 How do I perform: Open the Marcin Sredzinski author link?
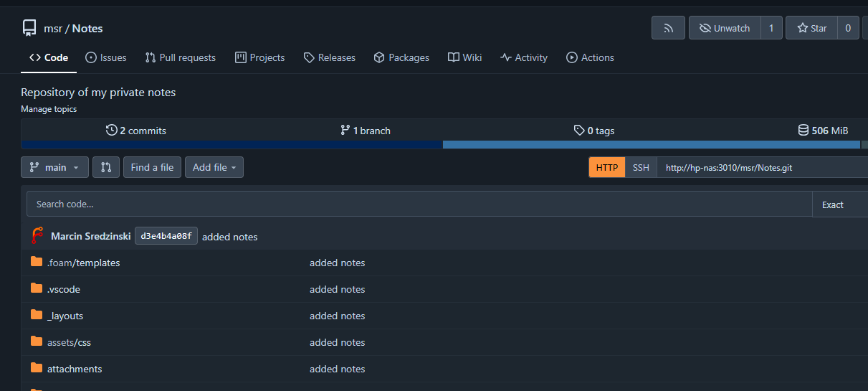tap(91, 237)
